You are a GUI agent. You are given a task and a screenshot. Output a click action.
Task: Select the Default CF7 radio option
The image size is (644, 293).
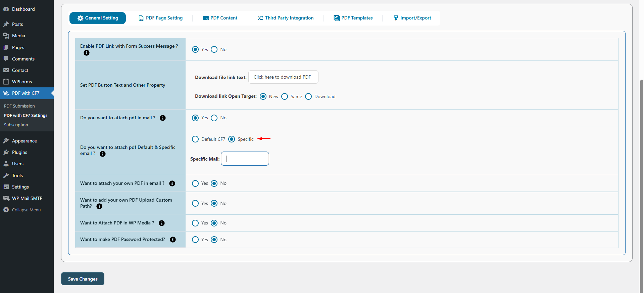[x=195, y=139]
